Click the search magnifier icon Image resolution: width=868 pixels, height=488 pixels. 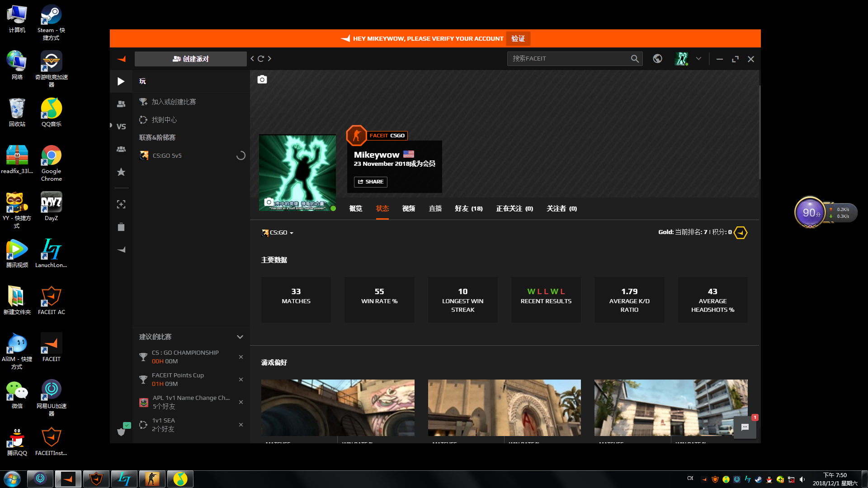coord(635,59)
